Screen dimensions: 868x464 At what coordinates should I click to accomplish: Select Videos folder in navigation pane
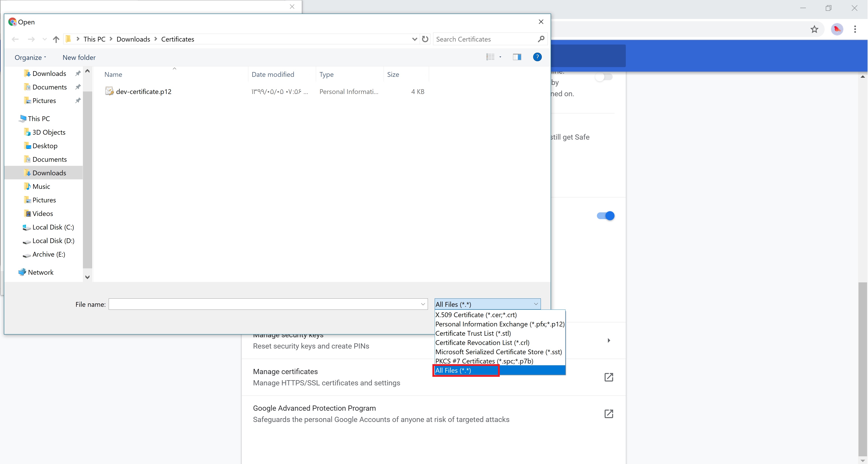coord(42,214)
